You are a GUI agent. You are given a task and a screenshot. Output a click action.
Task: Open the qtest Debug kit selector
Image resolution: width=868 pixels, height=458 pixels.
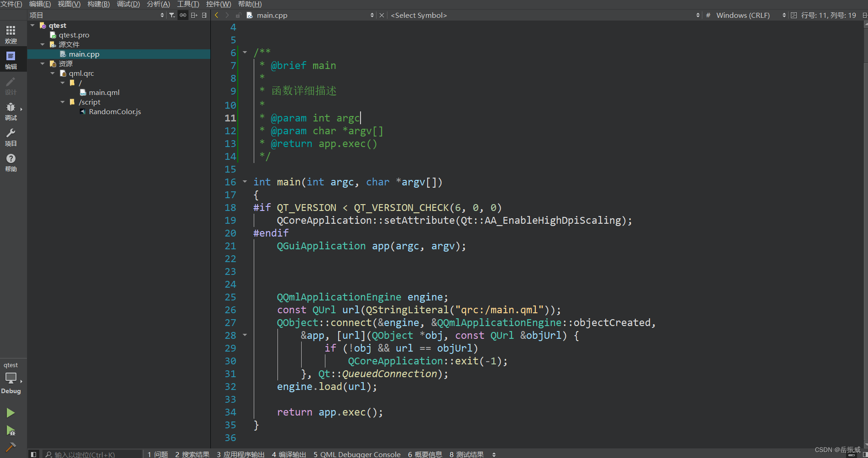(11, 378)
